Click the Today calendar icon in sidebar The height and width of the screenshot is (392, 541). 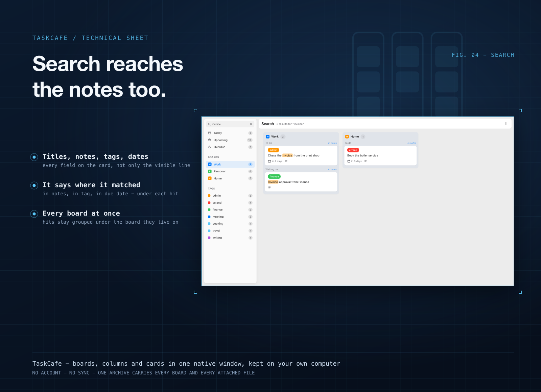coord(210,133)
